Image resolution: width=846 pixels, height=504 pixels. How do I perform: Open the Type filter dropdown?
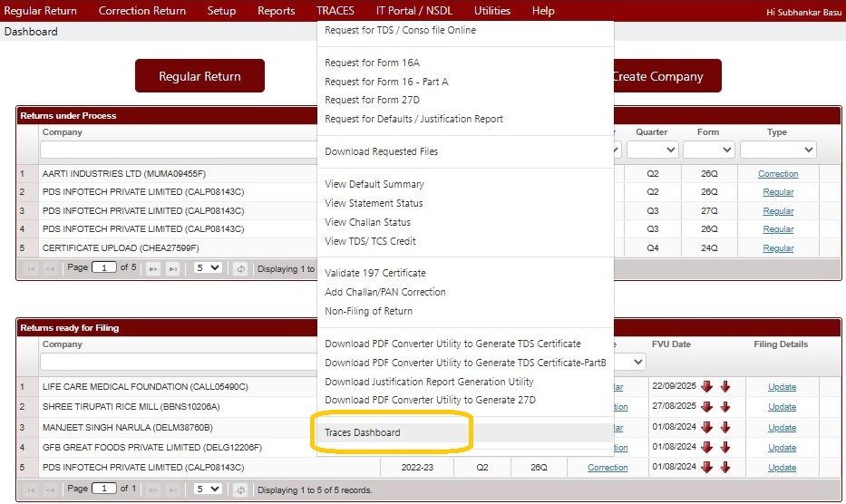click(x=777, y=150)
